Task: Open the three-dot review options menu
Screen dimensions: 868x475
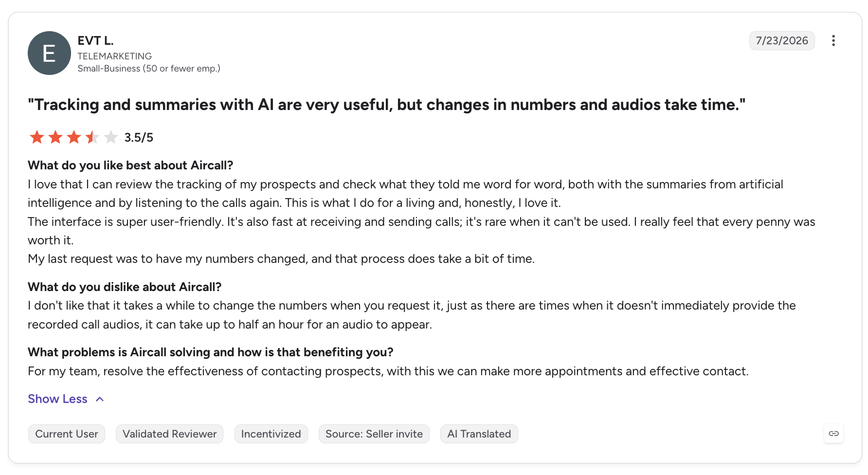Action: click(833, 40)
